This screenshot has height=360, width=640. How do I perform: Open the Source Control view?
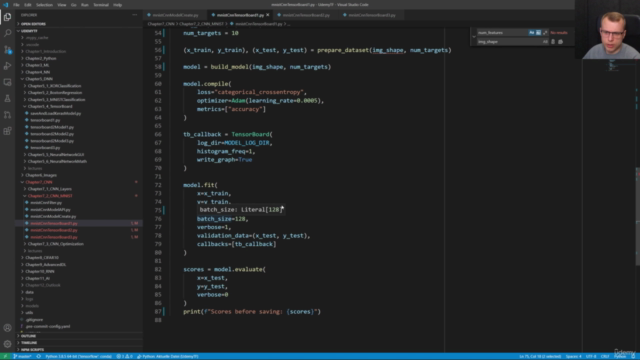[x=7, y=49]
